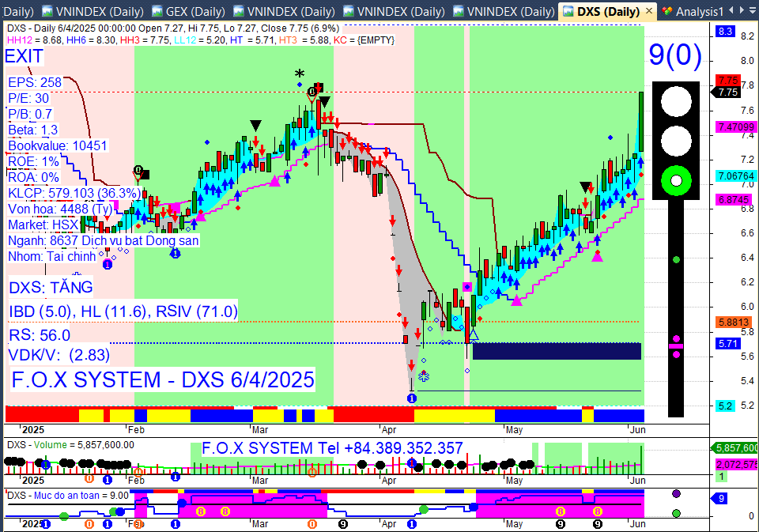
Task: Click the left tab-scroll arrow
Action: tap(731, 9)
